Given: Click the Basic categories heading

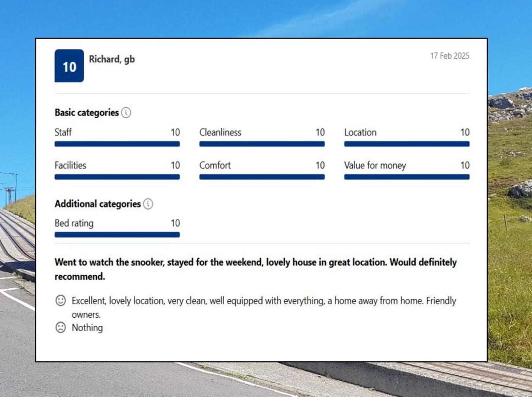Looking at the screenshot, I should pyautogui.click(x=87, y=112).
